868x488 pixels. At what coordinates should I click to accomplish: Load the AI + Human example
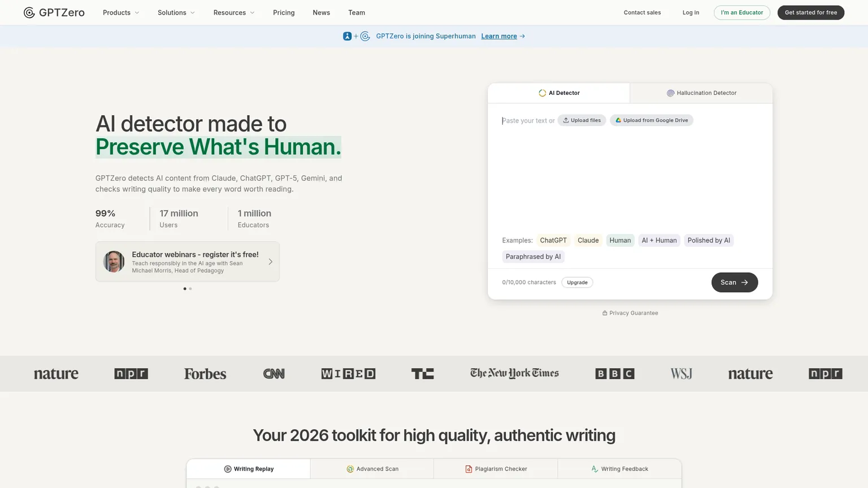(x=659, y=241)
